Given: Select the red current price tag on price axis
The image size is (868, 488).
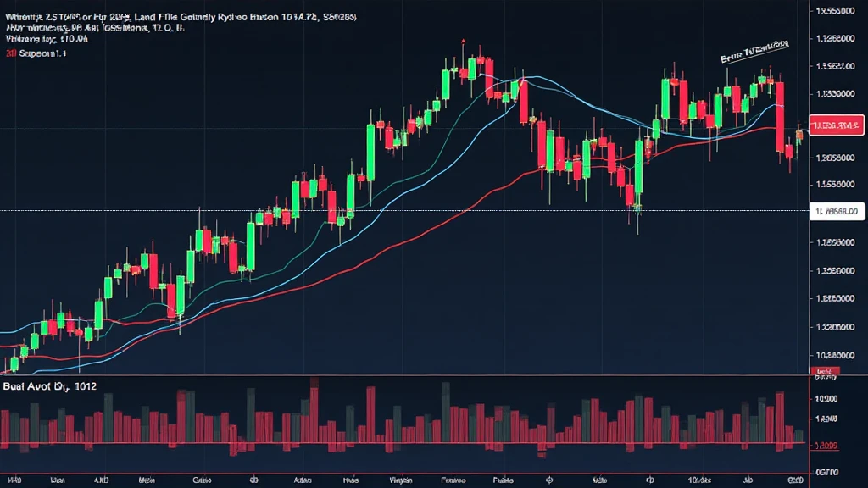Looking at the screenshot, I should pos(836,126).
